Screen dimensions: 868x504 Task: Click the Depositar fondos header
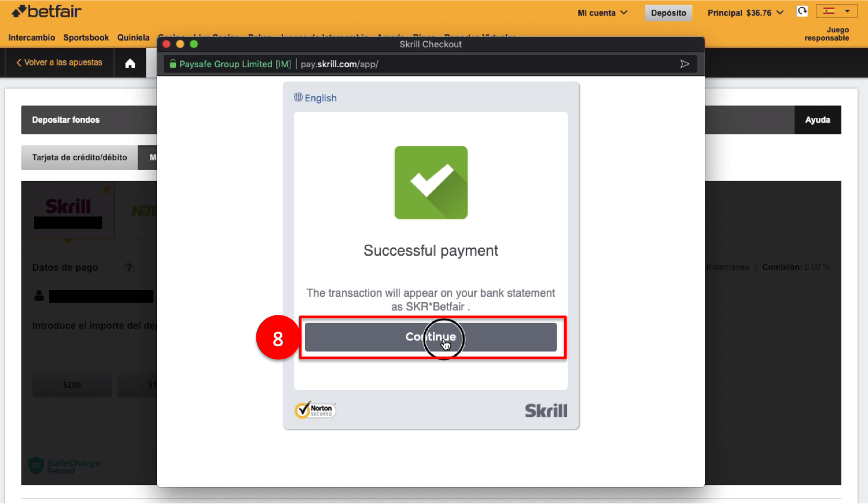point(66,120)
